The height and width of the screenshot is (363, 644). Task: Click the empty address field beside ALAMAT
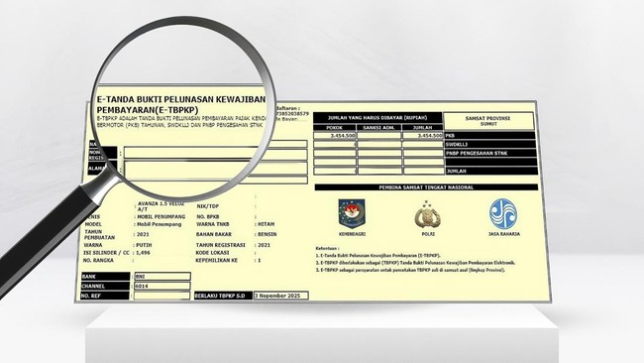(215, 169)
